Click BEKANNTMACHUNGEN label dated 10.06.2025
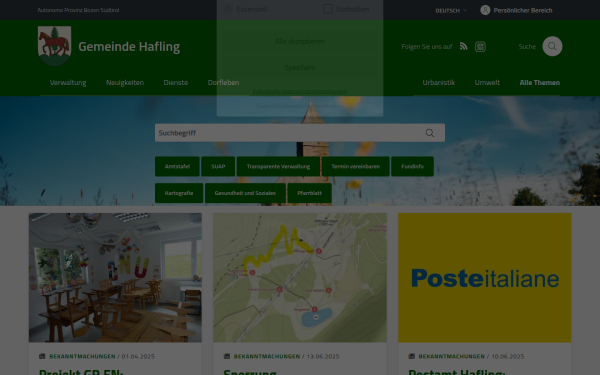Viewport: 600px width, 375px height. tap(452, 356)
